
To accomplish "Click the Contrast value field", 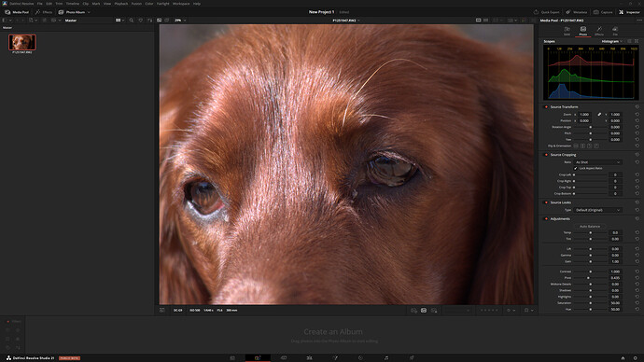I will point(615,271).
